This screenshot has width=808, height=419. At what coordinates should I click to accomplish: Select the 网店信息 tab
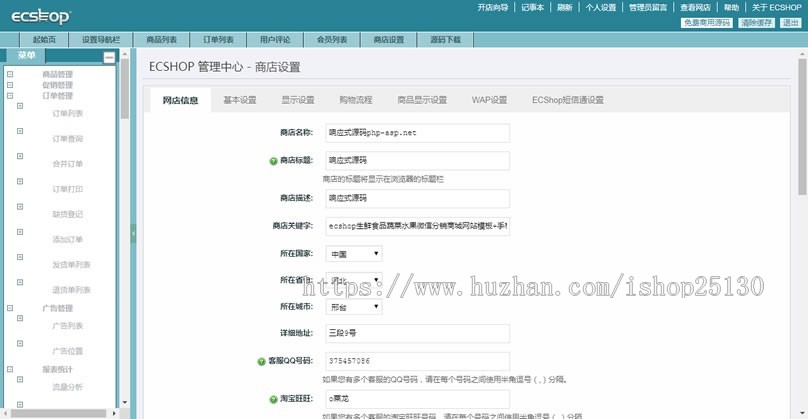click(x=180, y=100)
